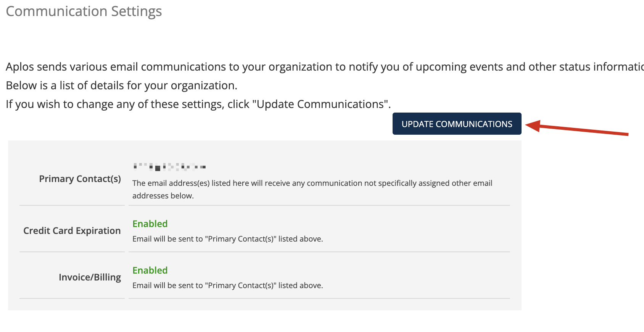Click the primary contact description text

click(312, 189)
